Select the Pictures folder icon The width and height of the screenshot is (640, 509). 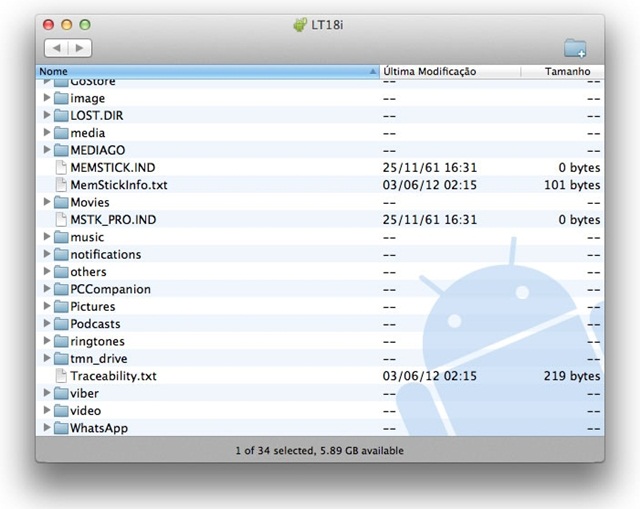click(61, 307)
